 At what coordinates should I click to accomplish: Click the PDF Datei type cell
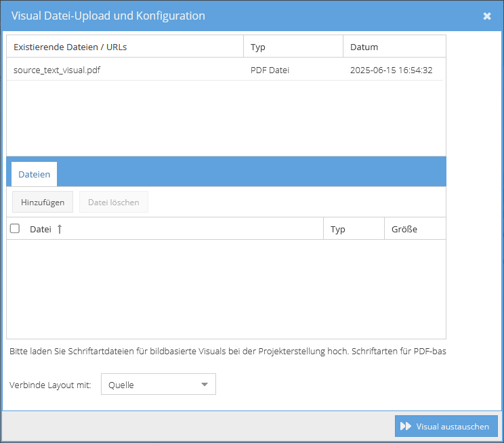click(x=270, y=70)
